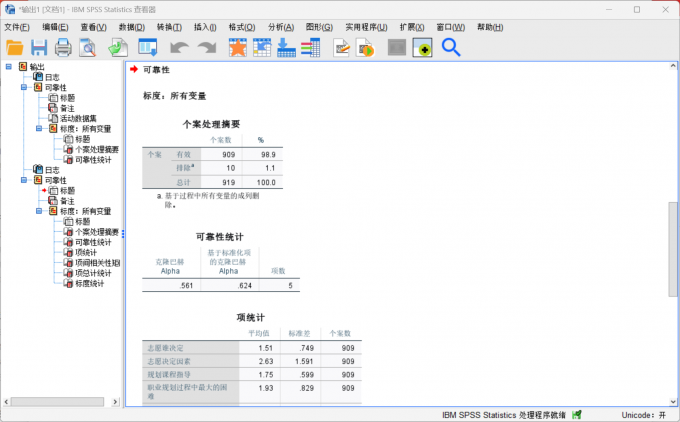680x422 pixels.
Task: Click the viewer scroll-down arrow
Action: [673, 402]
